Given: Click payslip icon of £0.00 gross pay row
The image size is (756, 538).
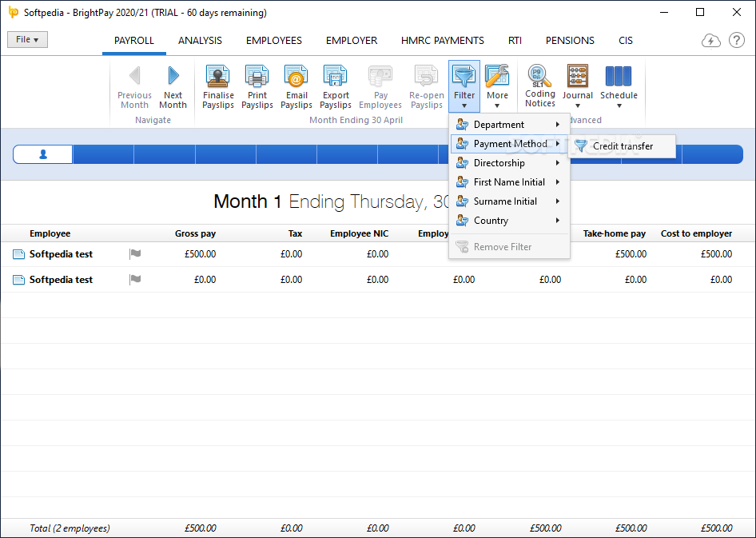Looking at the screenshot, I should [x=18, y=280].
